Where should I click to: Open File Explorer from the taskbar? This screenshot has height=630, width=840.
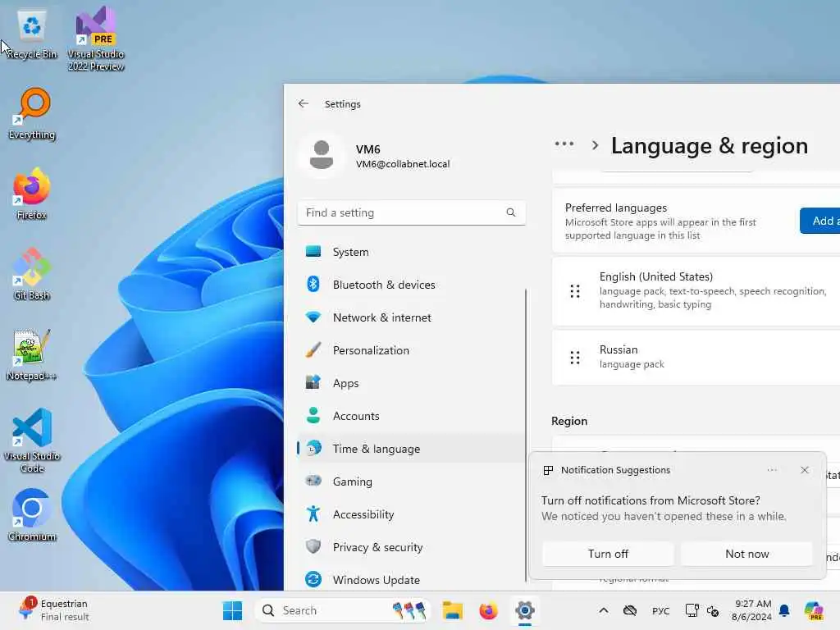pos(452,610)
